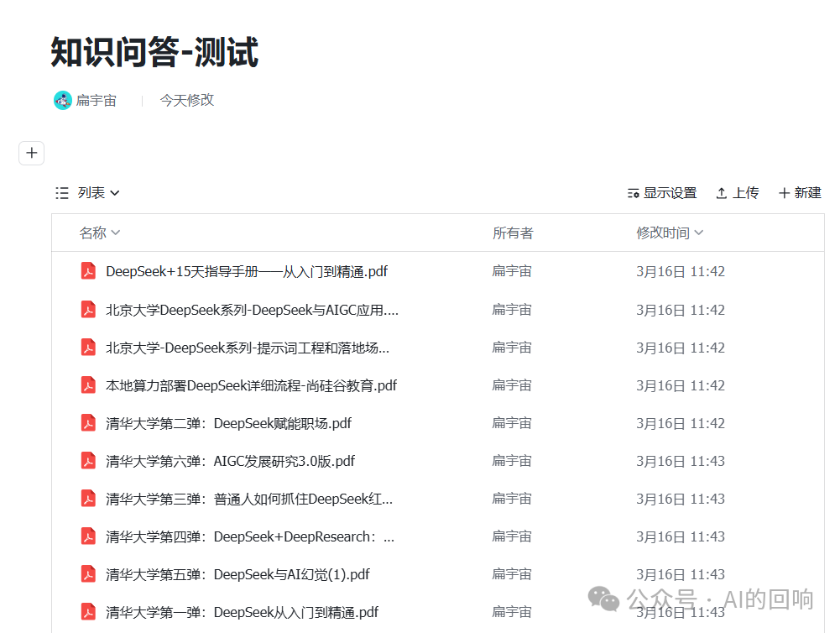Click PDF icon for 清华大学第六弹

88,460
